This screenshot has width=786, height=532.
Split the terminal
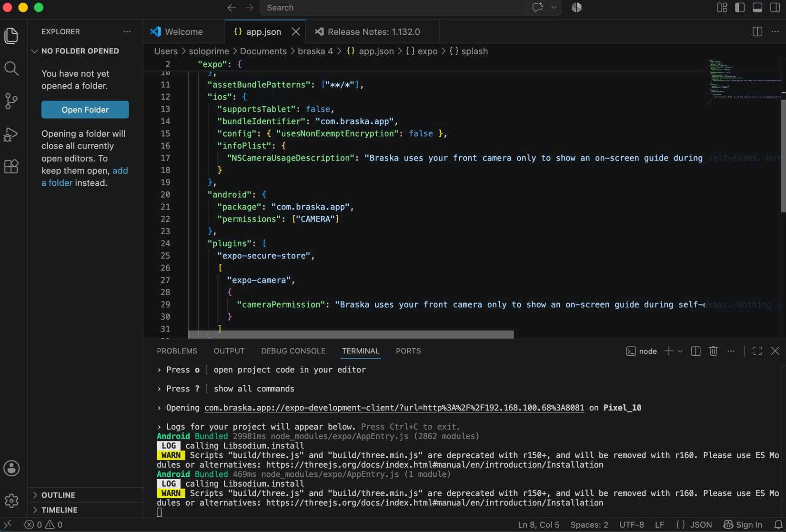coord(695,351)
